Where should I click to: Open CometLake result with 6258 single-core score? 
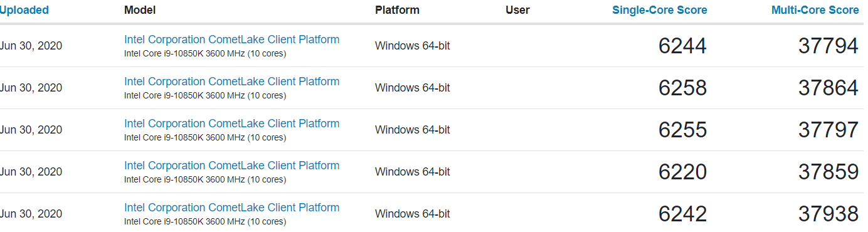pyautogui.click(x=231, y=82)
